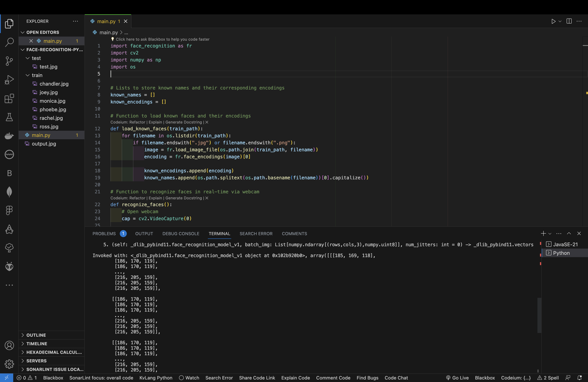Split the editor to the right
This screenshot has height=382, width=588.
coord(569,21)
